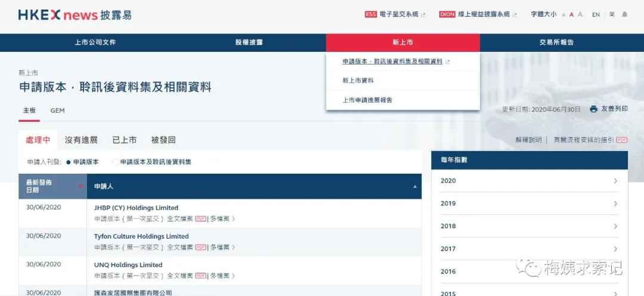This screenshot has height=296, width=644.
Task: Click PDF icon next to 有關流程安排的指引
Action: [x=622, y=140]
